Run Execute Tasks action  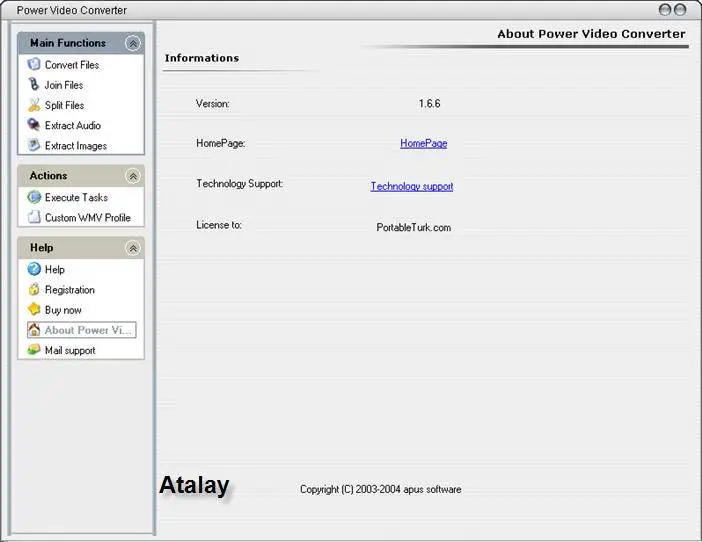[x=76, y=197]
